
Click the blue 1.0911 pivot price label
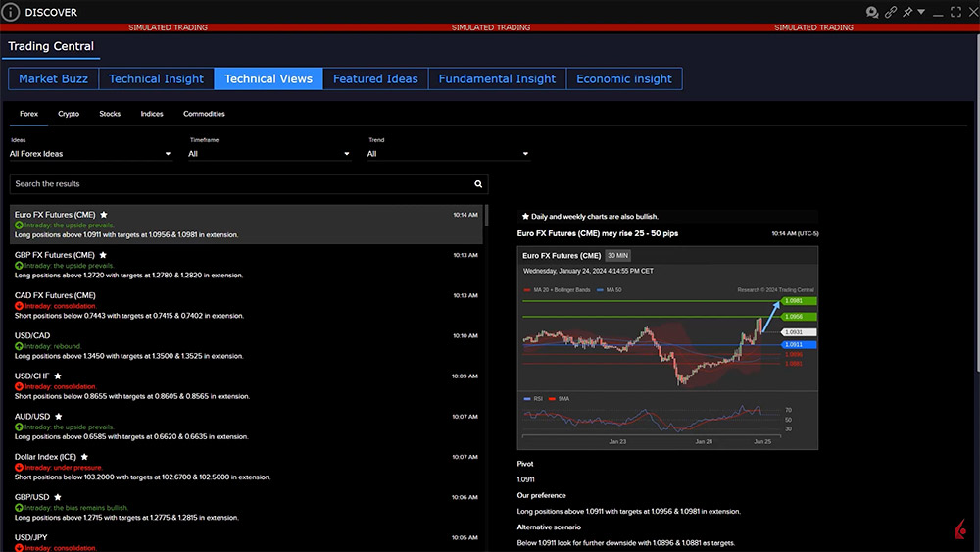click(x=799, y=344)
